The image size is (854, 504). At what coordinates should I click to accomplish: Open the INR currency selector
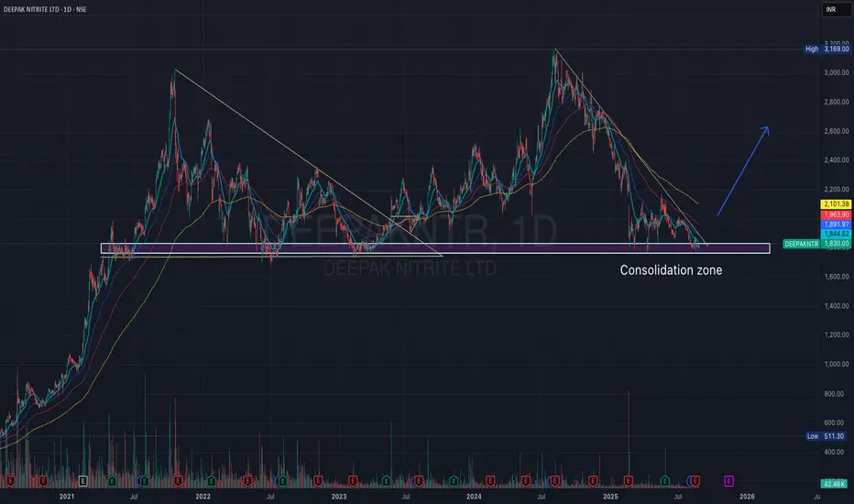point(836,9)
